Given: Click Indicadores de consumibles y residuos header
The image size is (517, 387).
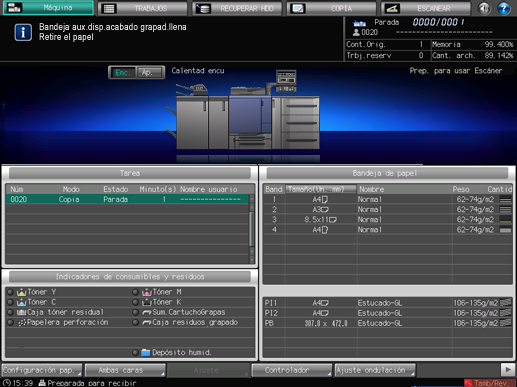Looking at the screenshot, I should pos(130,277).
